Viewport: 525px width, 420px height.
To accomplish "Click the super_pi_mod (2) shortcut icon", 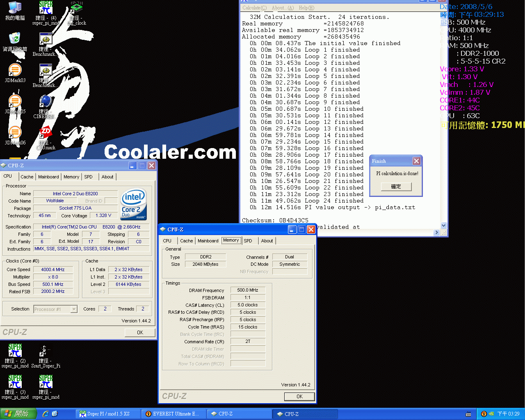I will pos(15,356).
